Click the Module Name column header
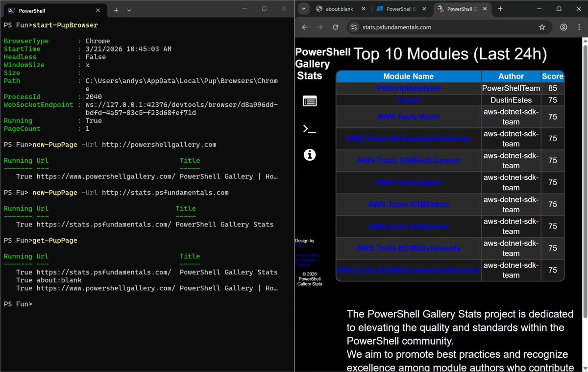Screen dimensions: 588x372 coord(408,76)
